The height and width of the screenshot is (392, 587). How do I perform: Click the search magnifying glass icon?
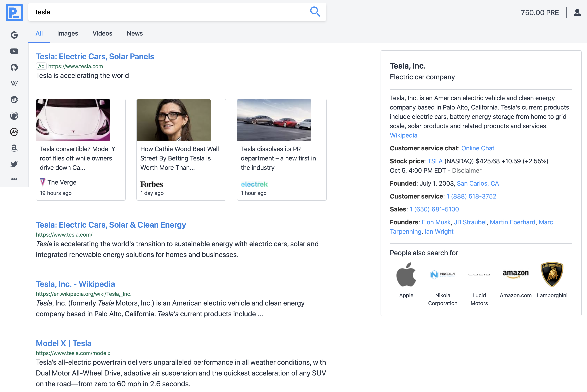[x=315, y=12]
